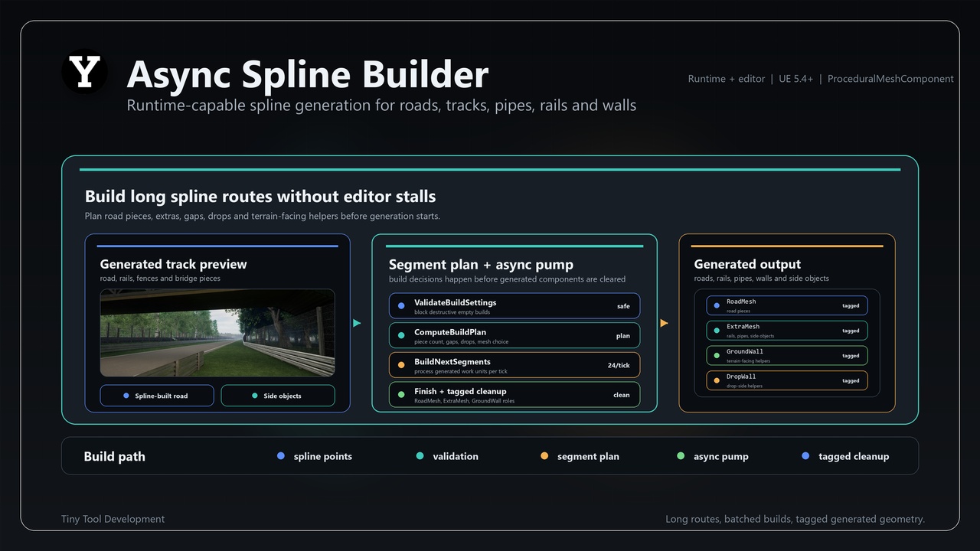Click the "clean" status label
Screen dimensions: 980x551
click(x=622, y=395)
